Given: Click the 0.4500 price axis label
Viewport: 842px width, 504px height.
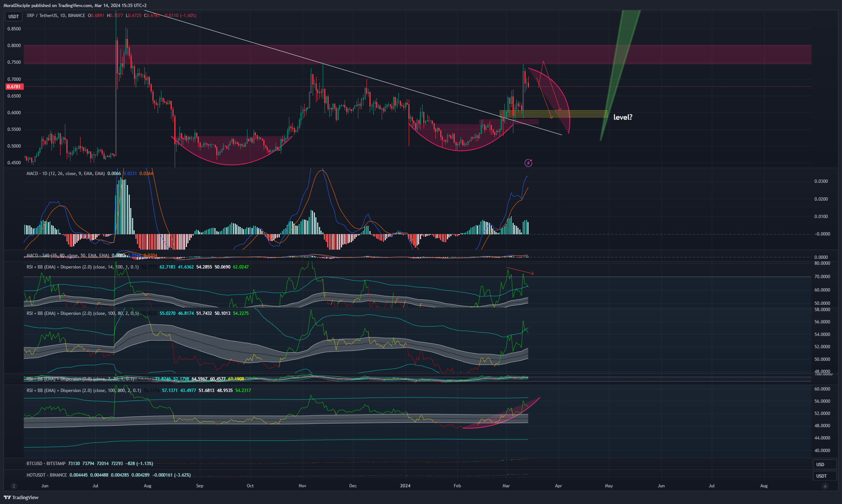Looking at the screenshot, I should [14, 163].
